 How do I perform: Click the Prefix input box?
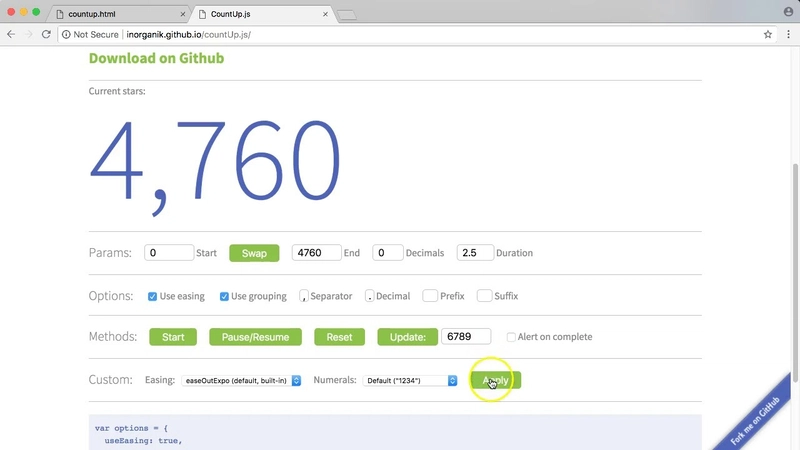point(430,296)
